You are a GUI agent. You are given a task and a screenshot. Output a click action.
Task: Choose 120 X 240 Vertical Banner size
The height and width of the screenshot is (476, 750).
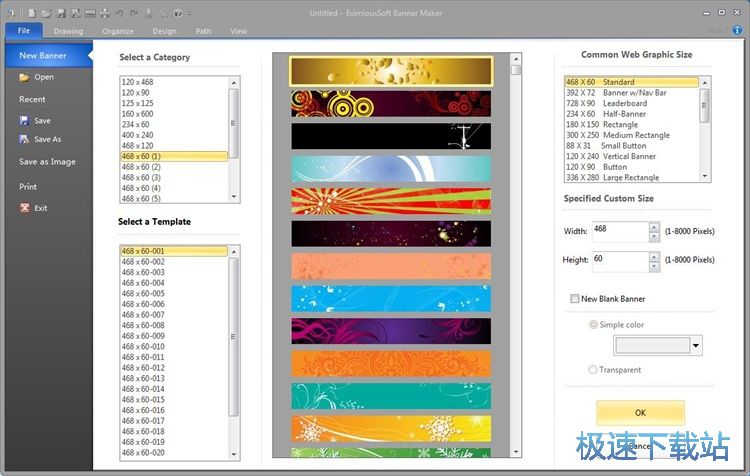[x=631, y=156]
